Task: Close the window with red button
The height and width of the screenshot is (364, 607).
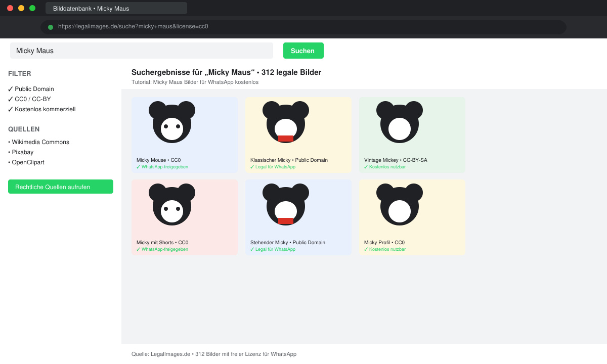Action: (10, 8)
